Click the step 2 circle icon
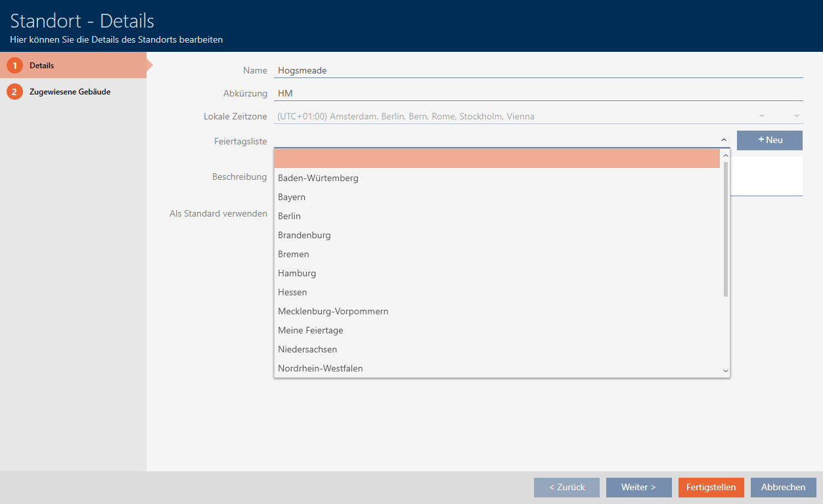 14,92
